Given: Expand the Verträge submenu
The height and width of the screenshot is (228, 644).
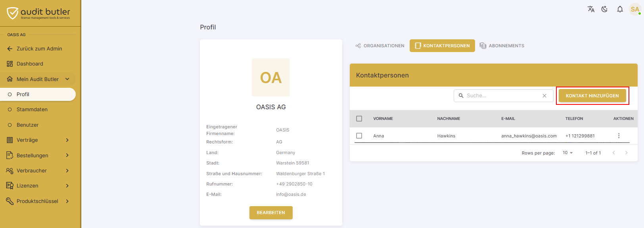Looking at the screenshot, I should click(67, 140).
